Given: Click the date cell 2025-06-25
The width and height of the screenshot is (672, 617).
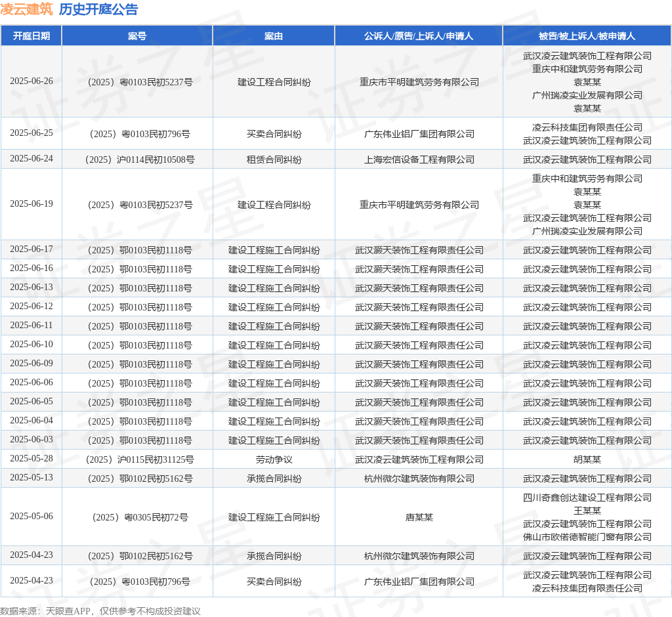Looking at the screenshot, I should [x=31, y=133].
